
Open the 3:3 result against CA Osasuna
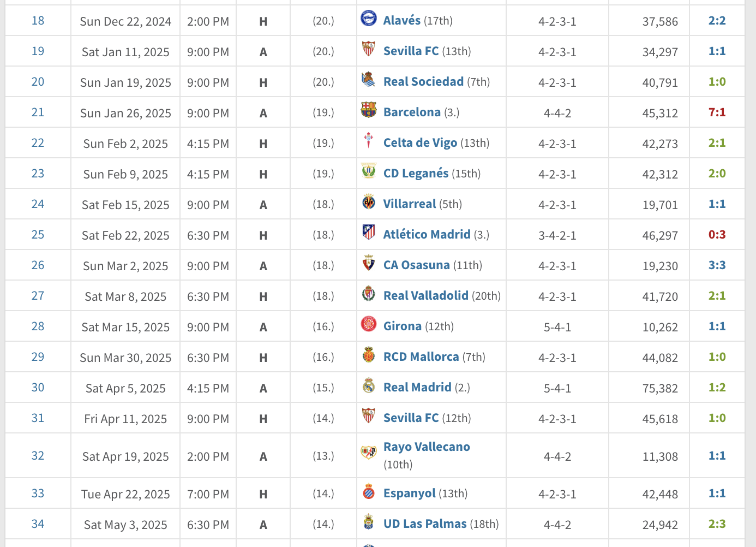pyautogui.click(x=717, y=265)
